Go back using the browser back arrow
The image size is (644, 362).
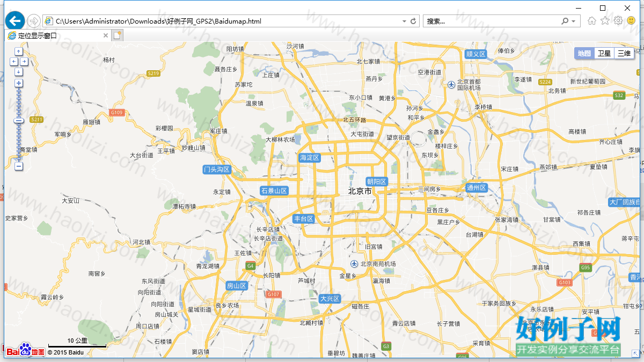pos(14,20)
